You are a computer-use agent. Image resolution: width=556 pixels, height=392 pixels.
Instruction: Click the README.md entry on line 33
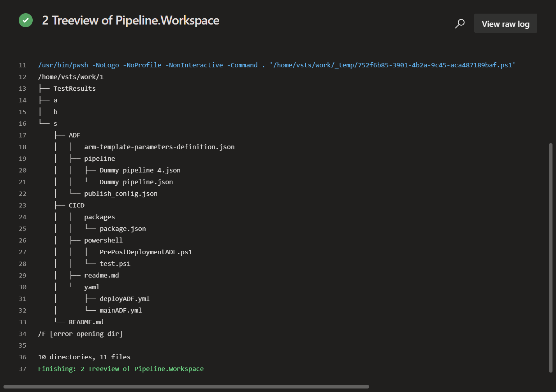[86, 322]
